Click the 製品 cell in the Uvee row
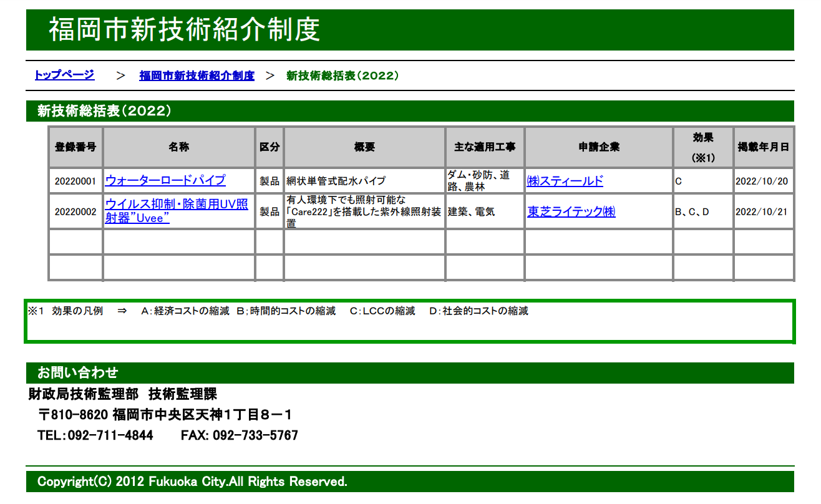Image resolution: width=821 pixels, height=504 pixels. pos(270,211)
